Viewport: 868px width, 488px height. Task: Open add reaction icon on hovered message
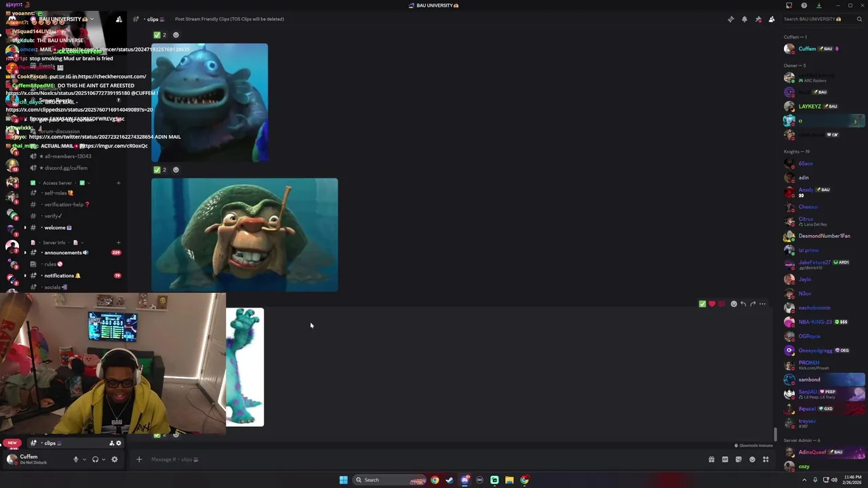(734, 304)
